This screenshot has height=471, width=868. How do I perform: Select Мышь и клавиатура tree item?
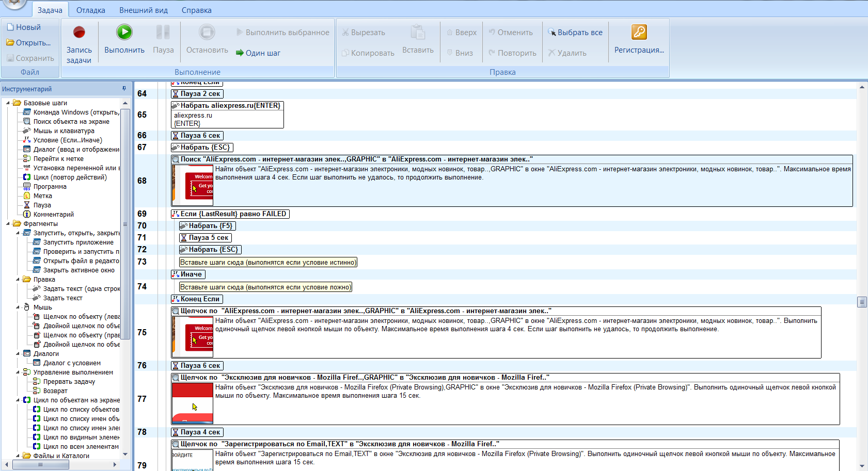64,131
